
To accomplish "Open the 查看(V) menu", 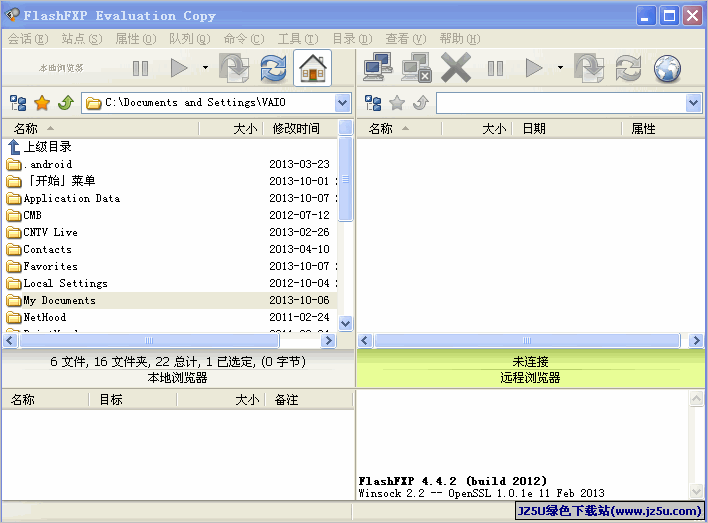I will tap(406, 39).
